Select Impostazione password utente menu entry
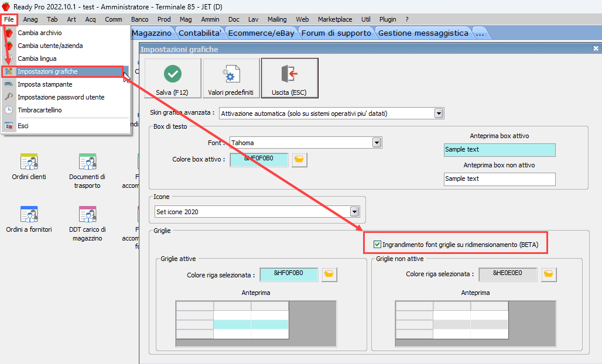Image resolution: width=602 pixels, height=364 pixels. click(x=66, y=97)
